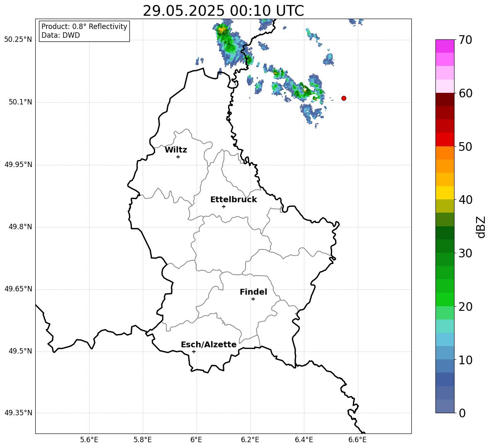Click the Wiltz station label
This screenshot has width=491, height=448.
[176, 150]
